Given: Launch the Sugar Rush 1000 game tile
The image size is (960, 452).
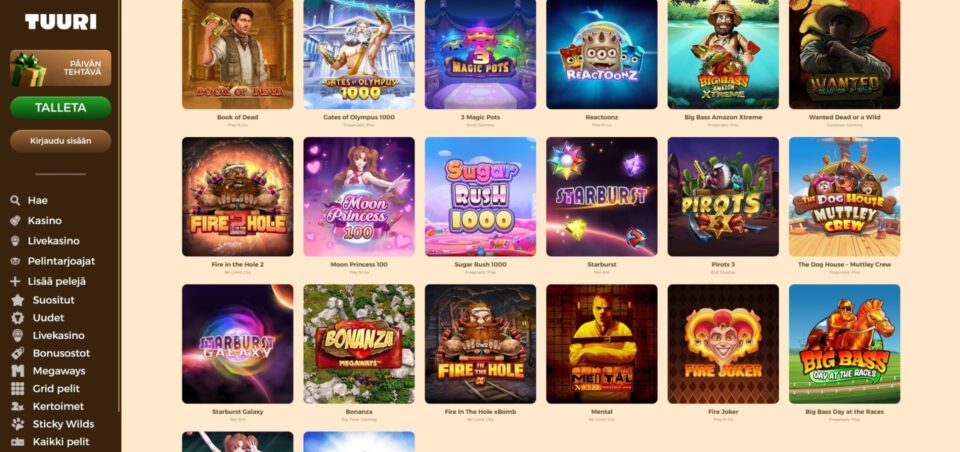Looking at the screenshot, I should point(481,197).
